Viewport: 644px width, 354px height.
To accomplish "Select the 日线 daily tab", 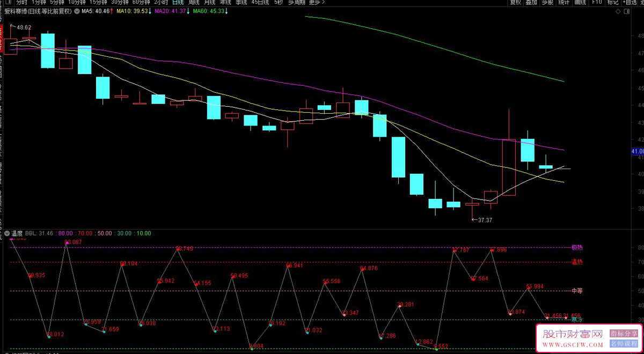I will [178, 3].
